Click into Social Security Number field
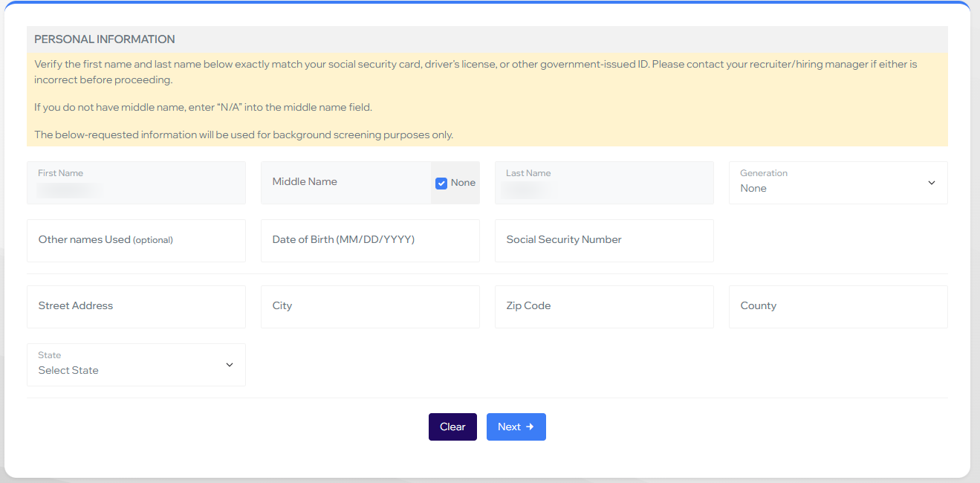 (604, 240)
